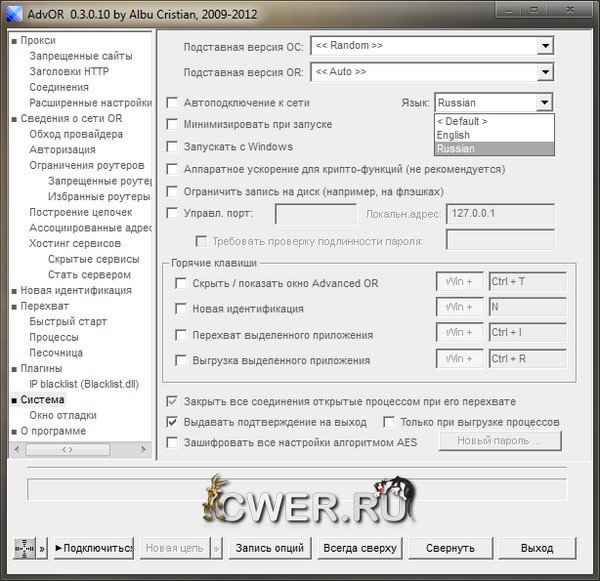Select Сведения о сети OR section
The width and height of the screenshot is (600, 581).
(71, 118)
